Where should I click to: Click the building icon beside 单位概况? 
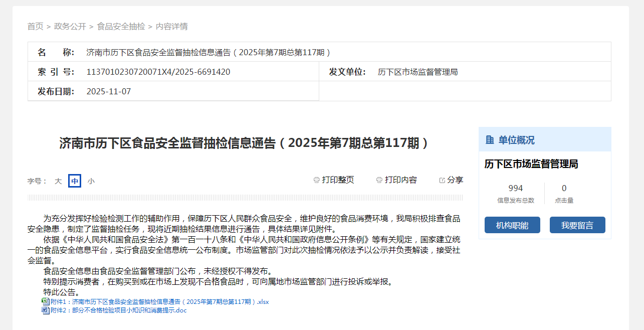tap(490, 140)
